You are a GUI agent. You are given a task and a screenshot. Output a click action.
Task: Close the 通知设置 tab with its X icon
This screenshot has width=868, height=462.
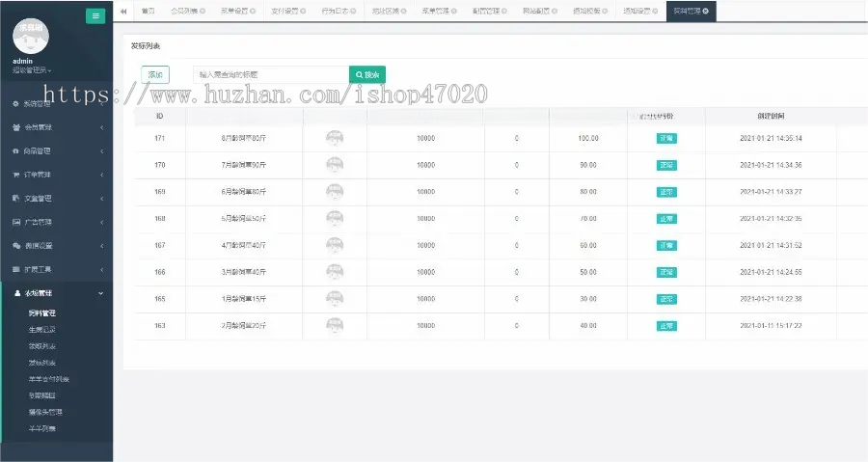655,11
